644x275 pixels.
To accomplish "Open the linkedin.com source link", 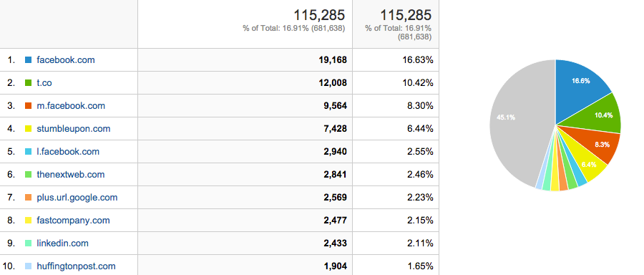I will 62,243.
